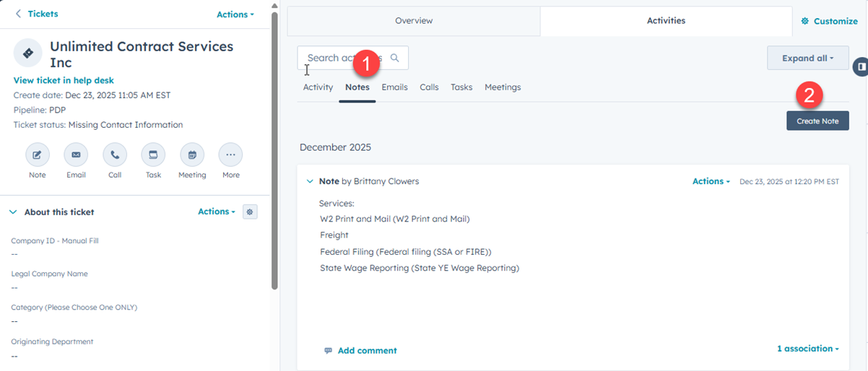Click the Customize gear icon
This screenshot has width=868, height=371.
[805, 22]
